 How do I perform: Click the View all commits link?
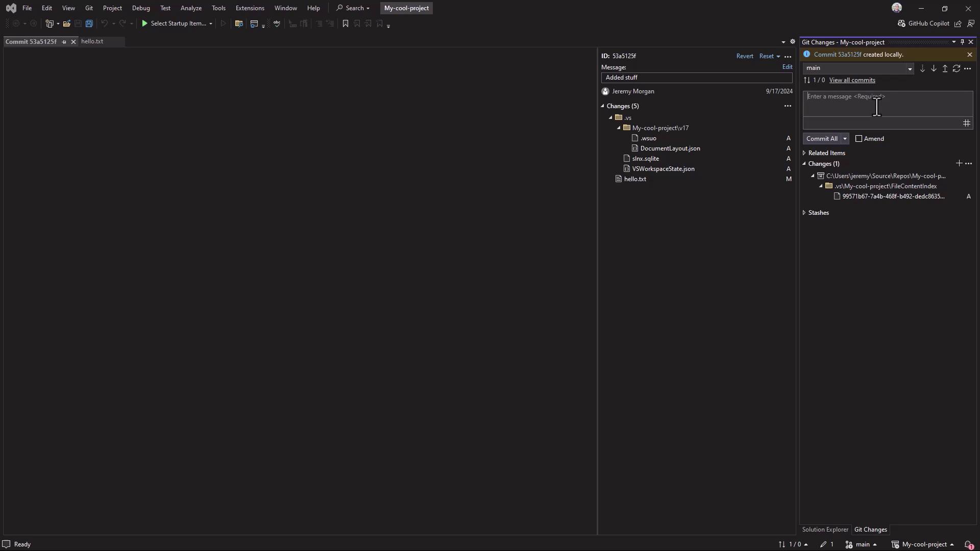852,80
